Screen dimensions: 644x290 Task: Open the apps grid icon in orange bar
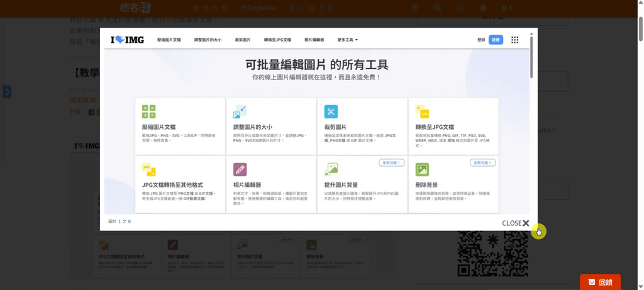click(x=460, y=8)
